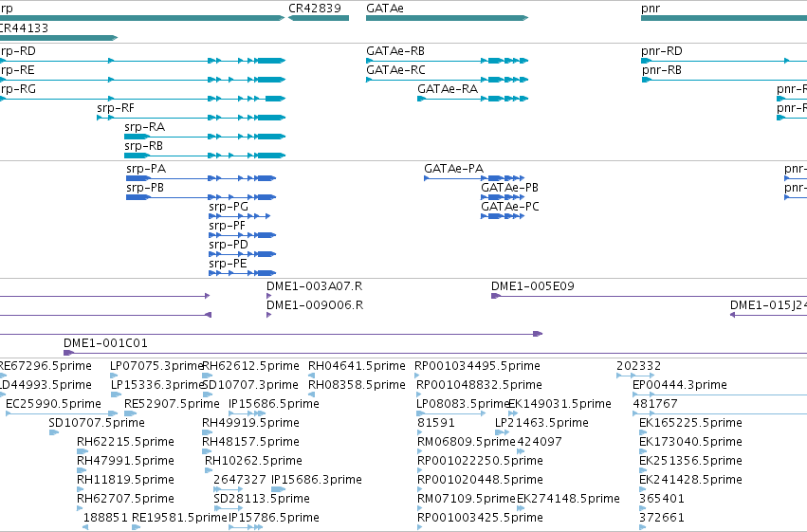The width and height of the screenshot is (807, 532).
Task: Click the srp-RA transcript label
Action: [x=145, y=127]
